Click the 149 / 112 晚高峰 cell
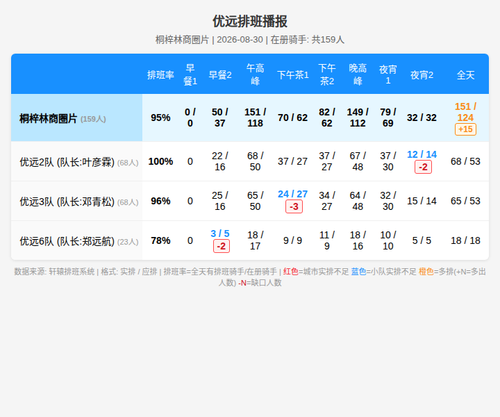The width and height of the screenshot is (500, 417). [358, 118]
